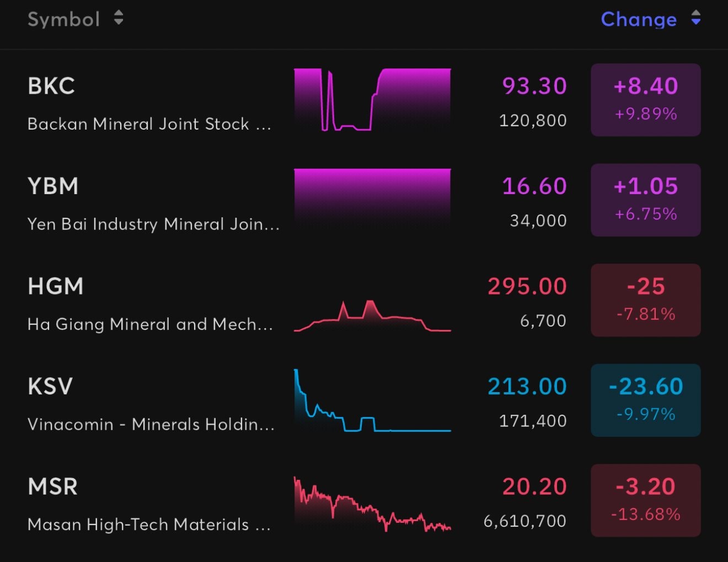This screenshot has width=728, height=562.
Task: Click the KSV price 213.00
Action: (527, 387)
